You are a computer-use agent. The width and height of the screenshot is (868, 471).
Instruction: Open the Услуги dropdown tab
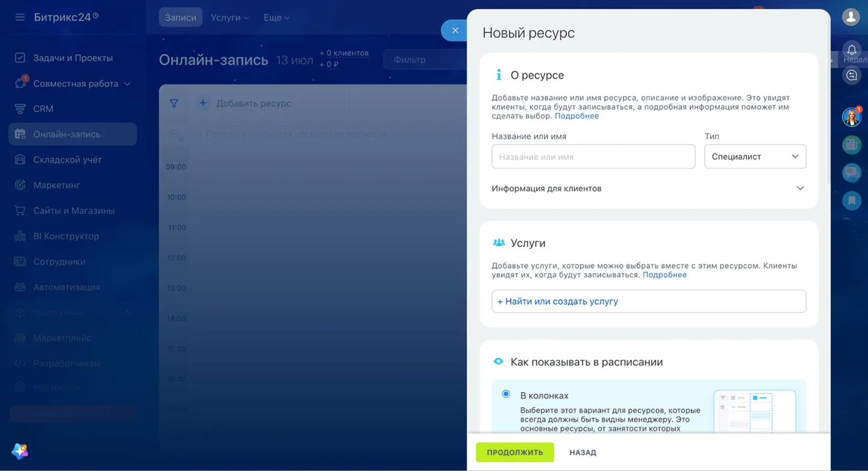[x=229, y=17]
